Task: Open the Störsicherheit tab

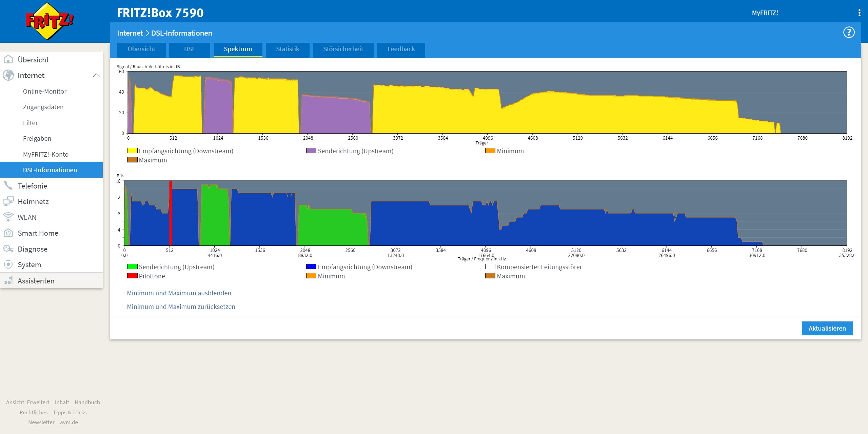Action: [x=343, y=49]
